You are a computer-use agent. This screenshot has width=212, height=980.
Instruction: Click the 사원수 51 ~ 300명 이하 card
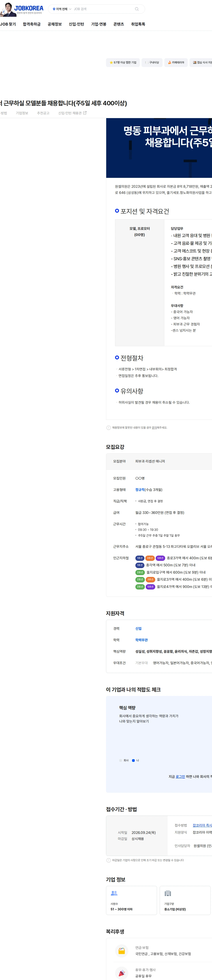[x=132, y=900]
